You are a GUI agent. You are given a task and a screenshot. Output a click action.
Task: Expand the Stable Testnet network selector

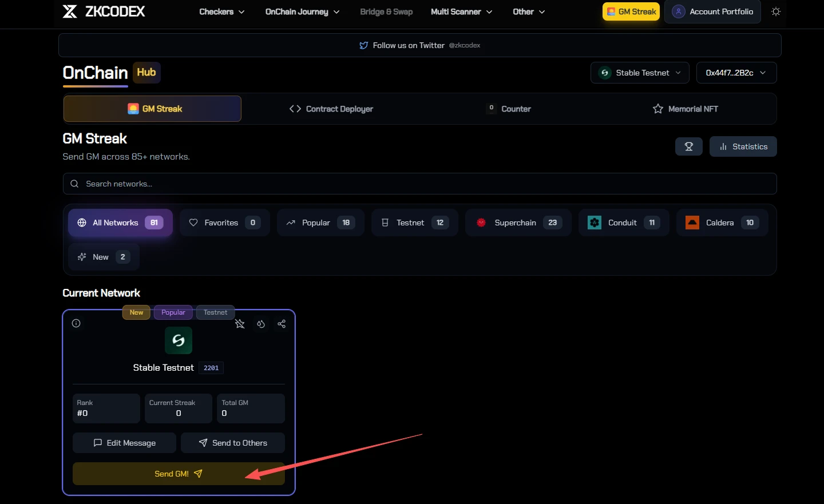tap(639, 73)
